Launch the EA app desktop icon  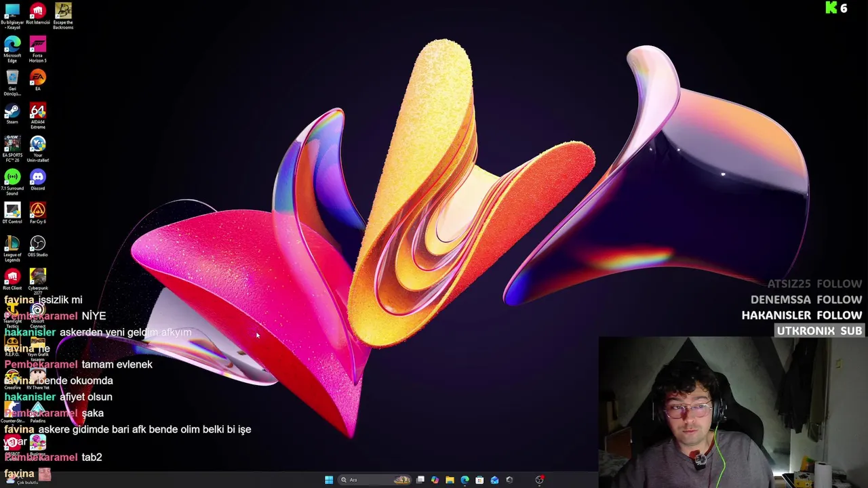[37, 80]
